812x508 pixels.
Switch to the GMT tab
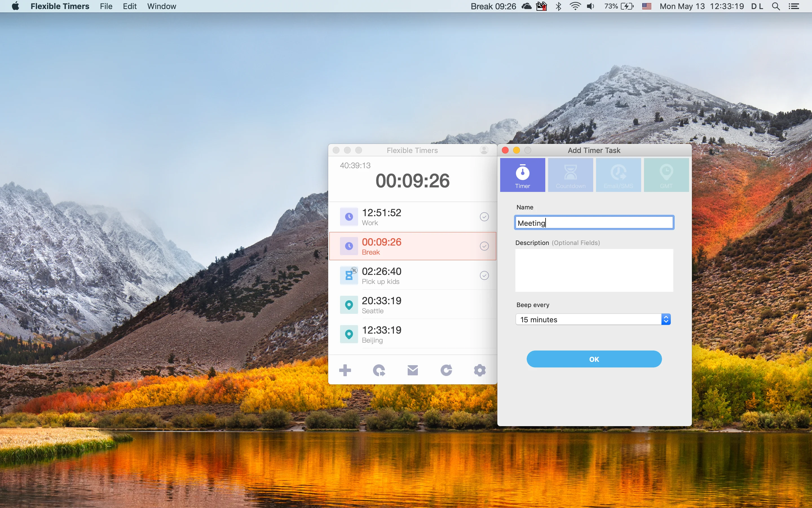(x=667, y=175)
